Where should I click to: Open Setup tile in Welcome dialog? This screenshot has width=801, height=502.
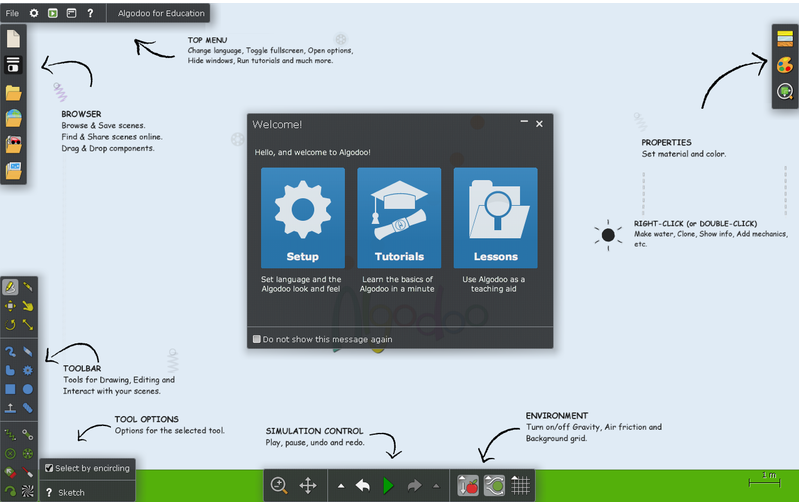coord(303,218)
